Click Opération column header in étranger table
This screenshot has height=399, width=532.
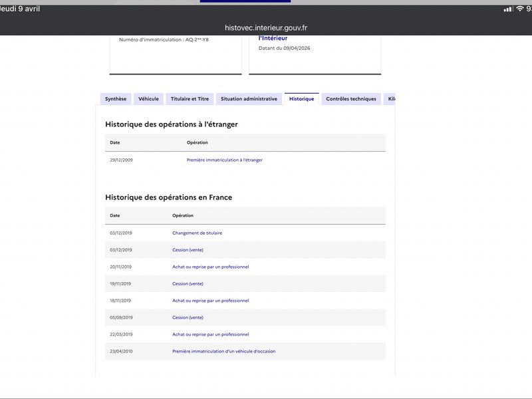point(197,142)
